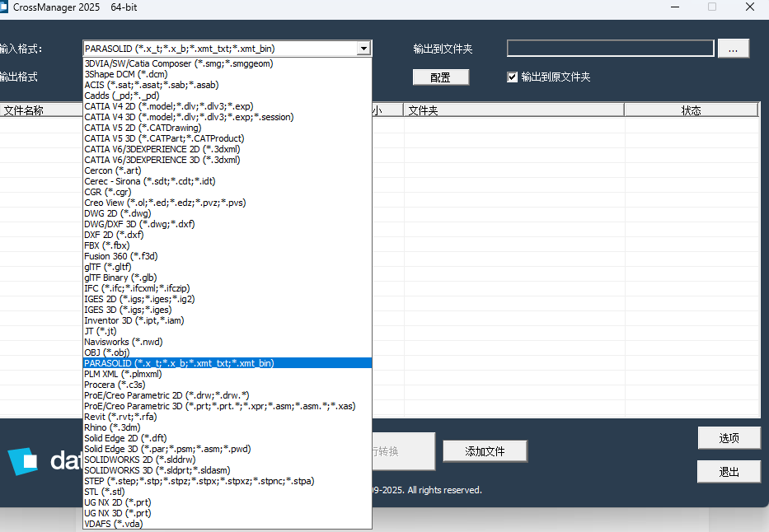This screenshot has width=769, height=532.
Task: Choose glTF (*.gltf) format
Action: pos(227,267)
